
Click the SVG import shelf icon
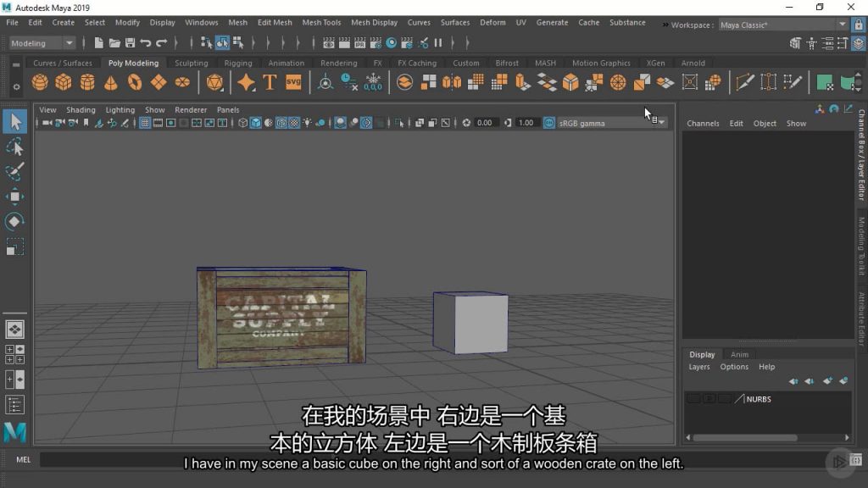pyautogui.click(x=293, y=82)
